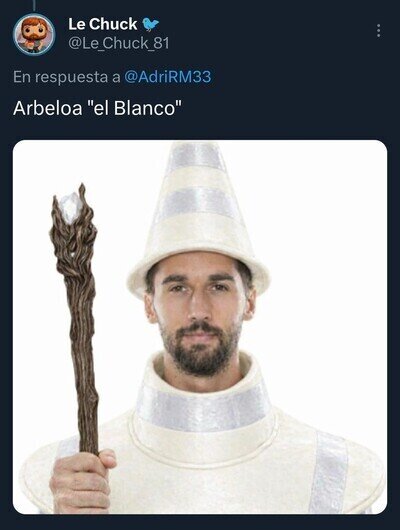The height and width of the screenshot is (530, 400).
Task: Open the three-dot more options menu
Action: (x=378, y=31)
